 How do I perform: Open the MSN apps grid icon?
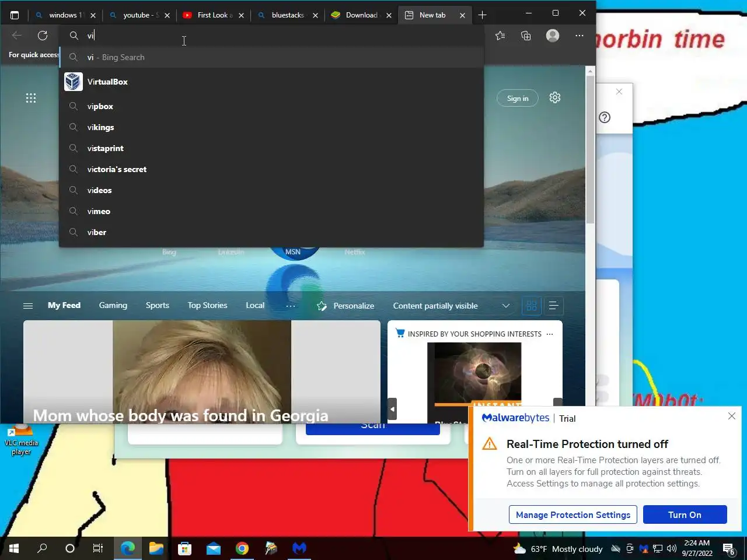pyautogui.click(x=31, y=98)
